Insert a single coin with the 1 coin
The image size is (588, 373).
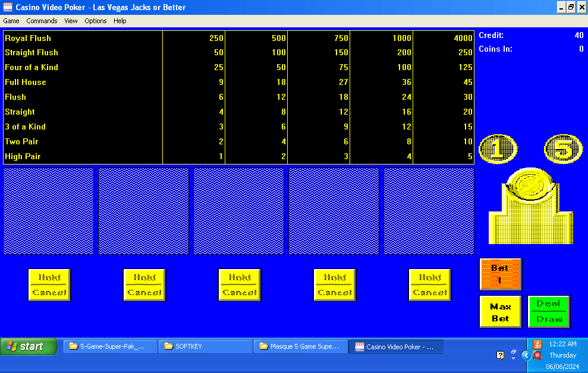[498, 148]
